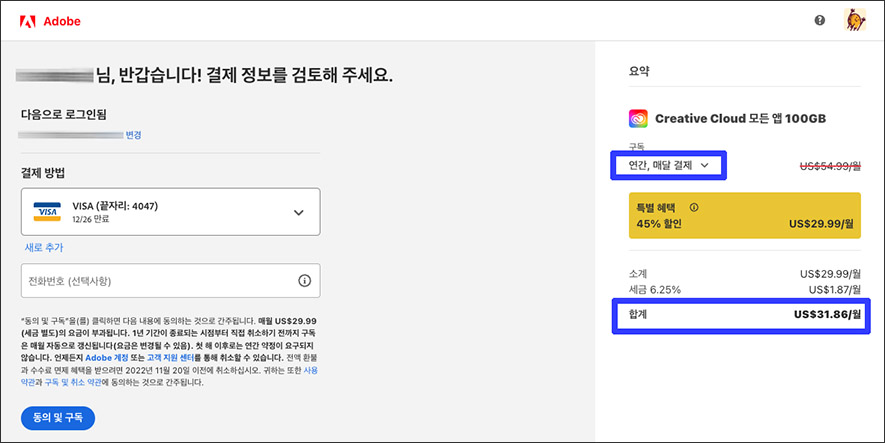Viewport: 885px width, 443px height.
Task: Open the user profile avatar
Action: tap(855, 20)
